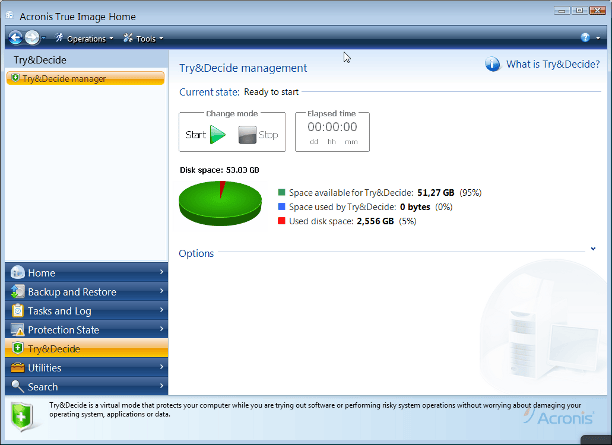Open the Help dropdown arrow
This screenshot has height=445, width=612.
coord(598,38)
